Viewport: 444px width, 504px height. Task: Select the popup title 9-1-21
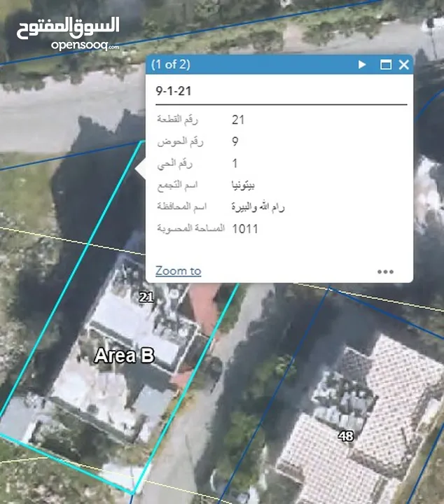174,92
